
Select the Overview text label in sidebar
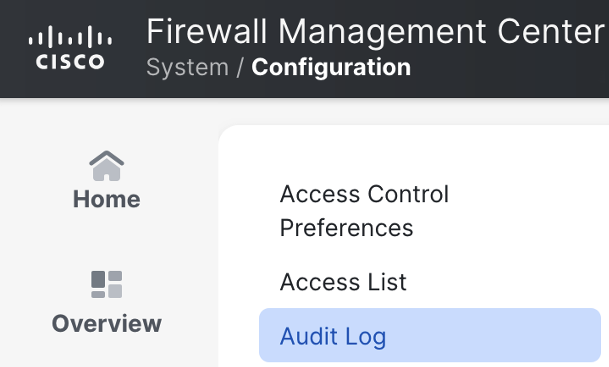(106, 324)
